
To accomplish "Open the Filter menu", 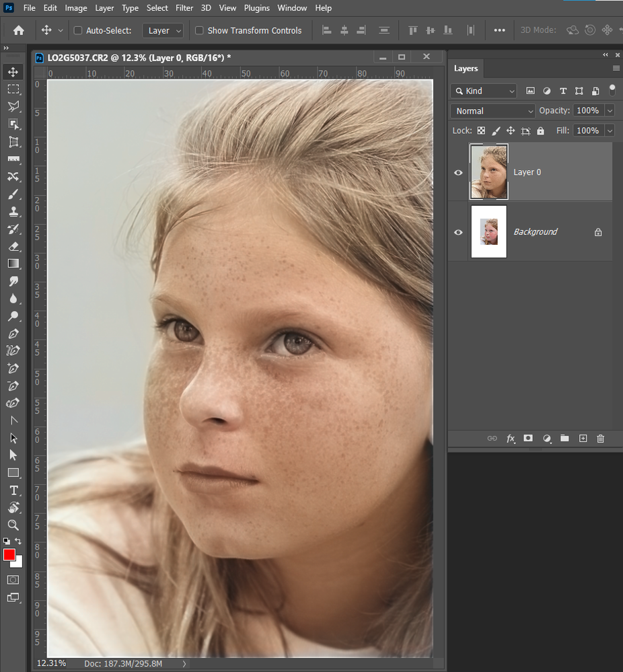I will 184,8.
